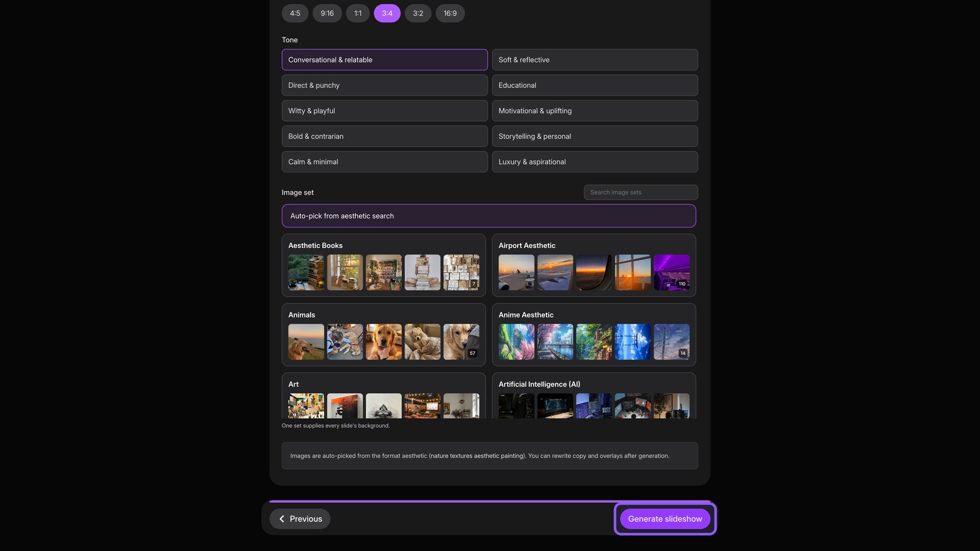Select the 4:5 aspect ratio
980x551 pixels.
(x=295, y=13)
